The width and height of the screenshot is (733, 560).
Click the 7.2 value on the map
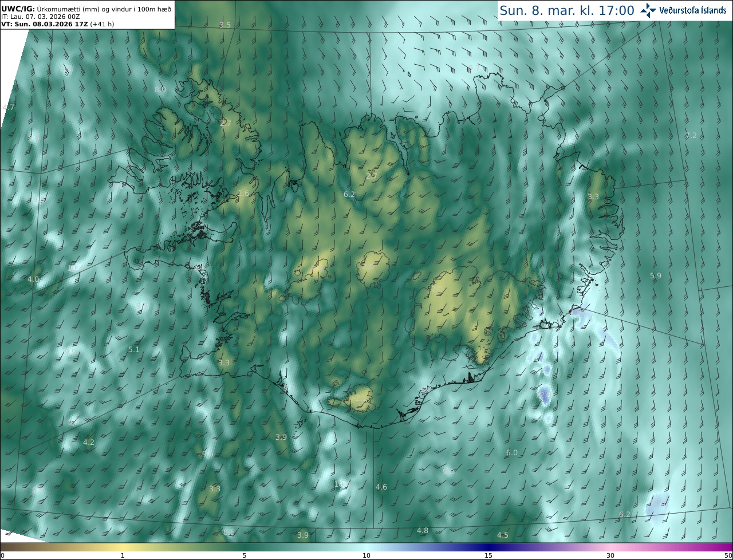691,135
